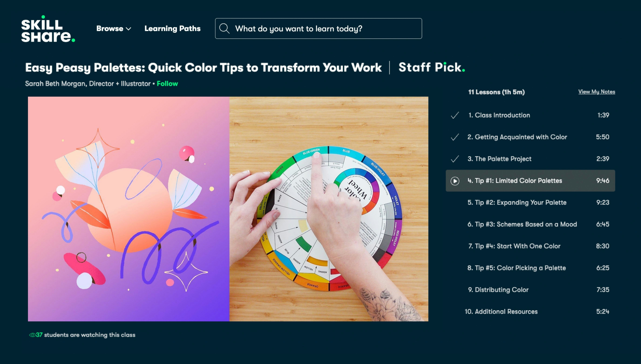Select lesson 9 Distributing Color

pyautogui.click(x=530, y=290)
